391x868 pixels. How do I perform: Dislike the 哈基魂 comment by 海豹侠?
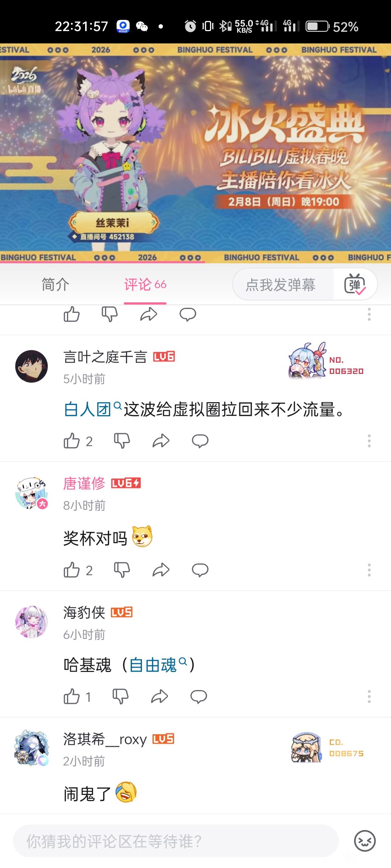tap(121, 696)
